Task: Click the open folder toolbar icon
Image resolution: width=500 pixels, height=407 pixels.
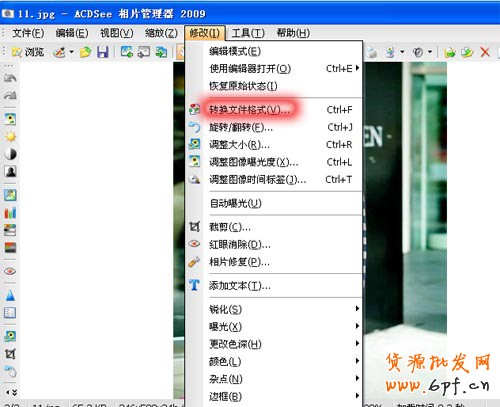Action: (x=85, y=52)
